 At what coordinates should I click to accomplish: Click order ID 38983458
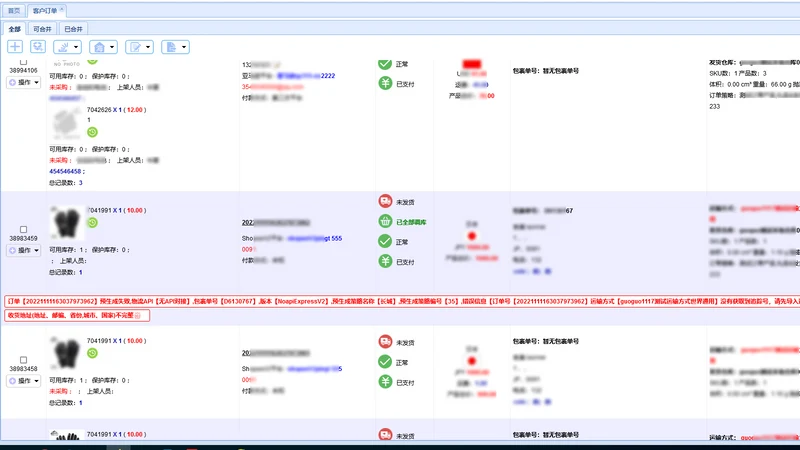pos(23,368)
